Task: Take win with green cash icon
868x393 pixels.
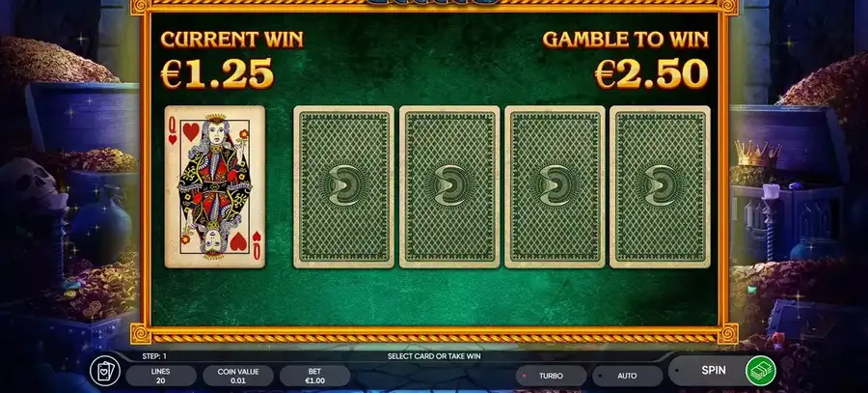Action: pyautogui.click(x=760, y=371)
